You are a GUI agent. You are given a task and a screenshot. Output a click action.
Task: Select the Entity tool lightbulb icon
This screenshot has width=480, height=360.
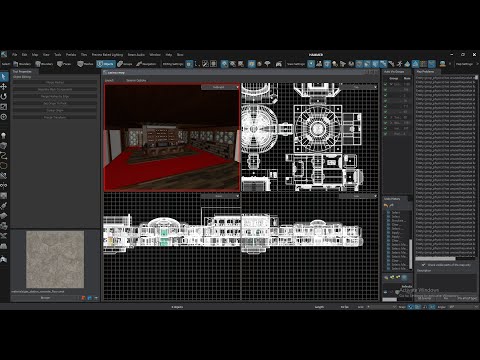4,136
